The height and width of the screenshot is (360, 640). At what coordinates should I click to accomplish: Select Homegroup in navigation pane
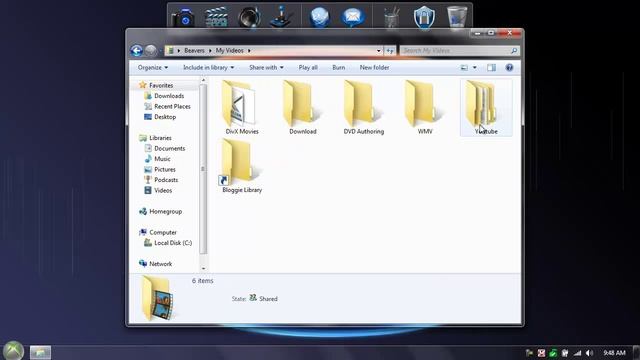pyautogui.click(x=165, y=211)
